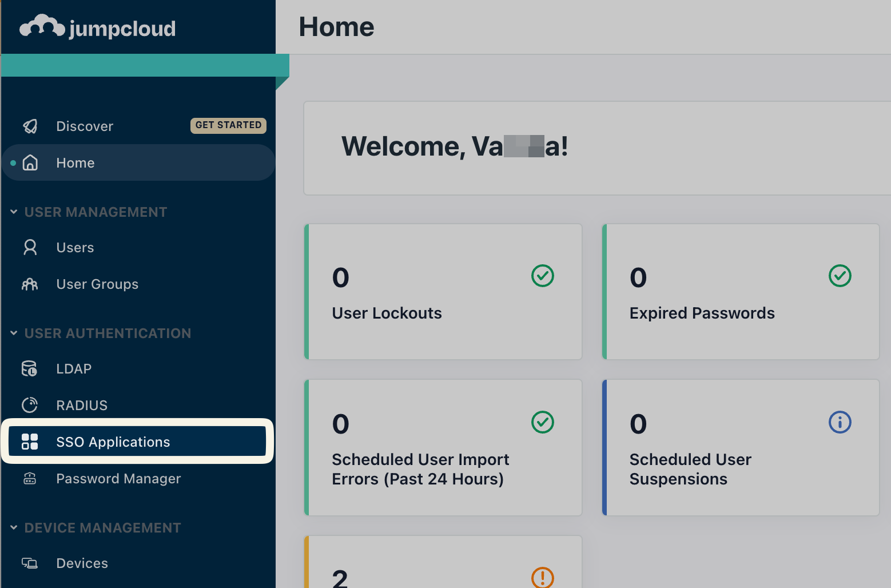The height and width of the screenshot is (588, 891).
Task: Click the User Groups icon
Action: 30,284
